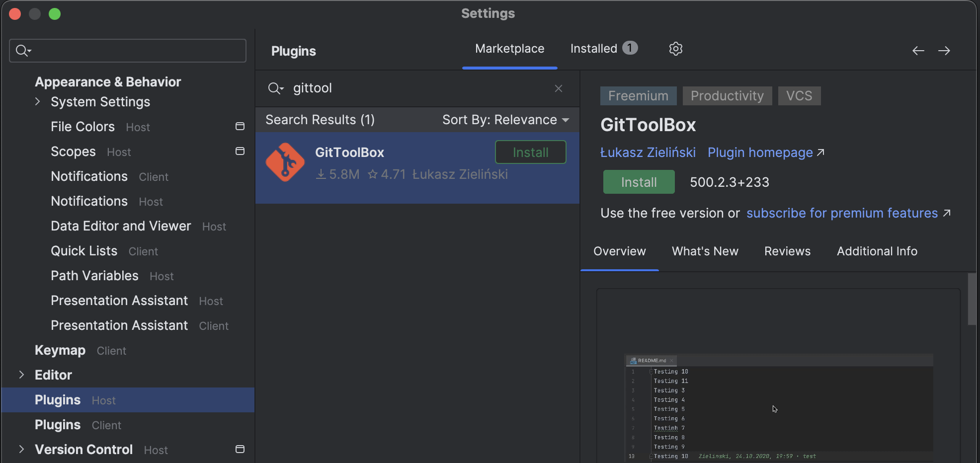Open plugin manager options via gear icon
The height and width of the screenshot is (463, 980).
[x=675, y=48]
